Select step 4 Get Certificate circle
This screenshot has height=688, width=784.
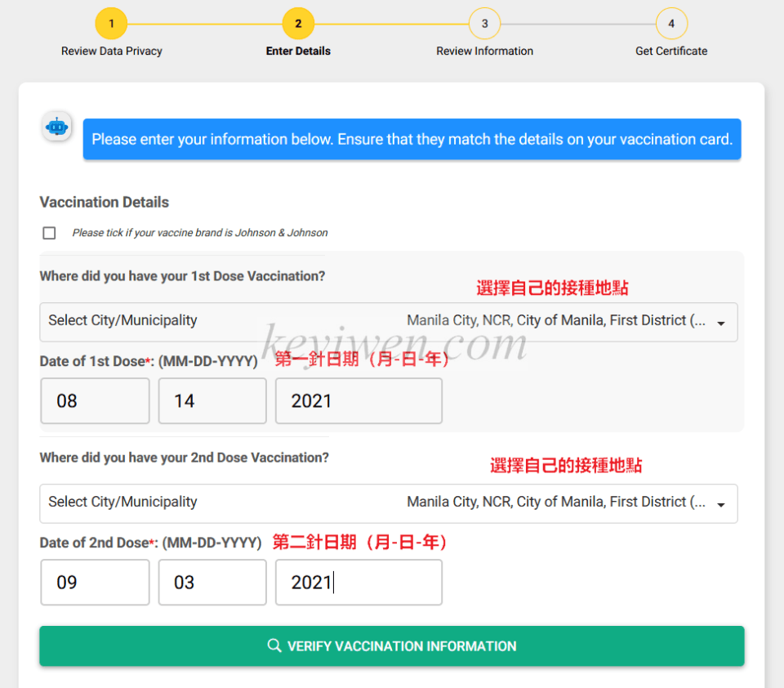671,24
